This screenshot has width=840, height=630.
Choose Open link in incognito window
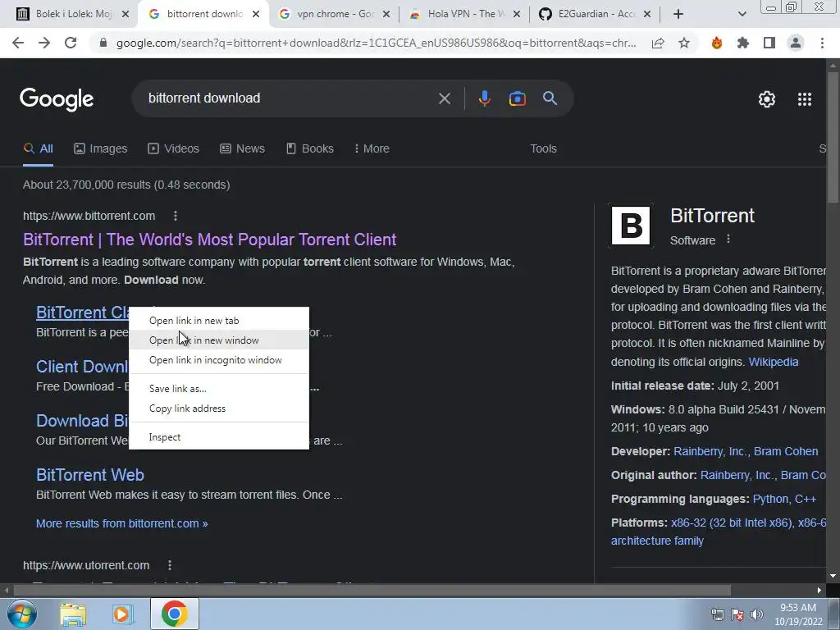(219, 360)
